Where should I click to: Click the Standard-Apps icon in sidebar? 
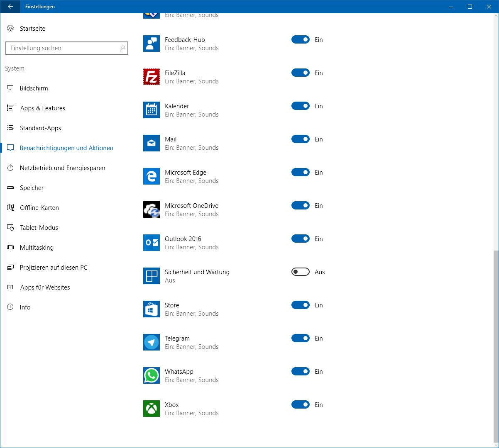point(10,128)
